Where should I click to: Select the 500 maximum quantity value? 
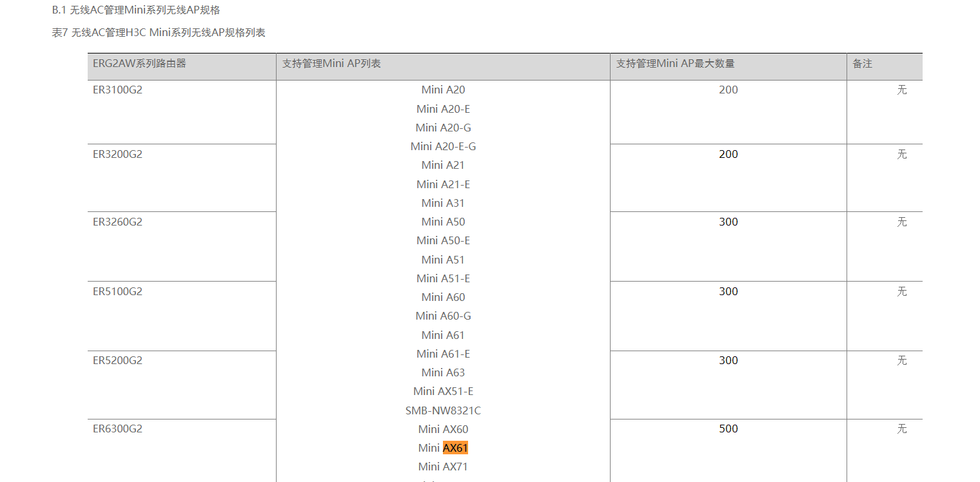(728, 429)
